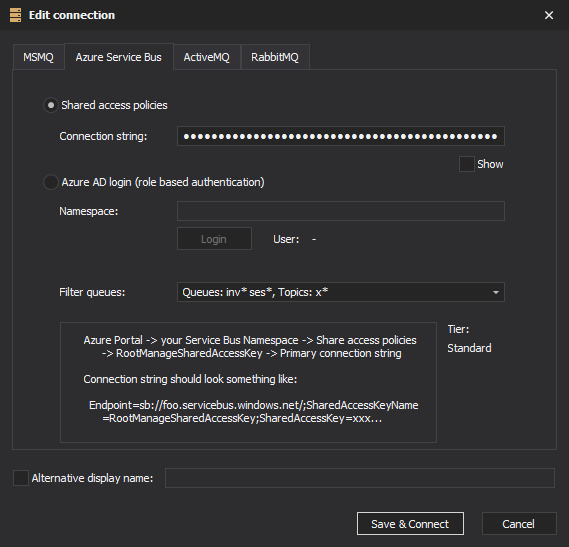
Task: Click Save & Connect
Action: tap(410, 524)
